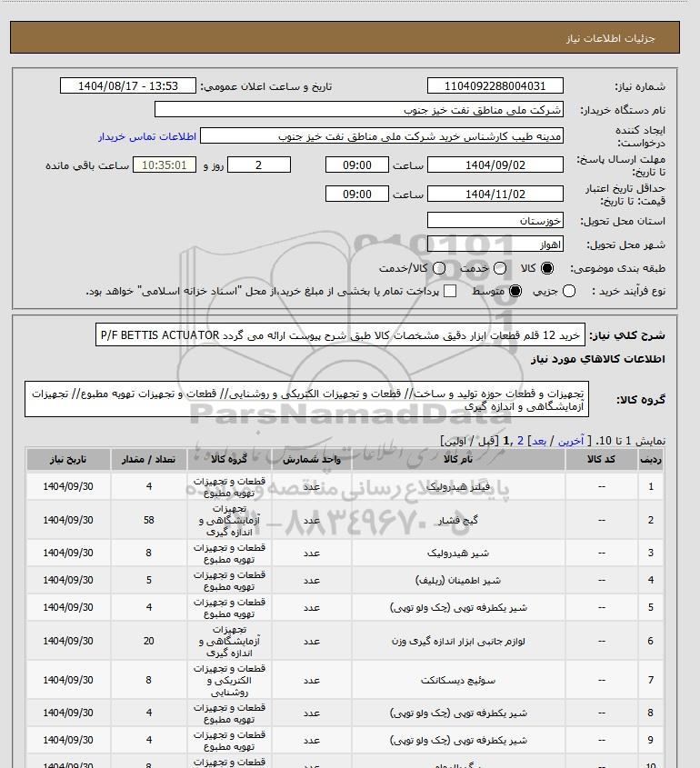Click the جزئیات اطلاعات نیاز header bar
This screenshot has height=768, width=700.
pos(345,37)
